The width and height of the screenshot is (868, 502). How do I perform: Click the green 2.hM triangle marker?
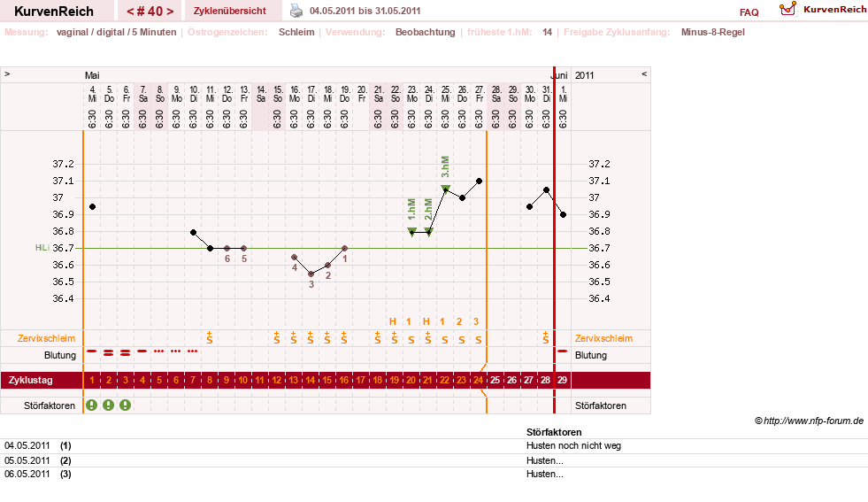[428, 231]
